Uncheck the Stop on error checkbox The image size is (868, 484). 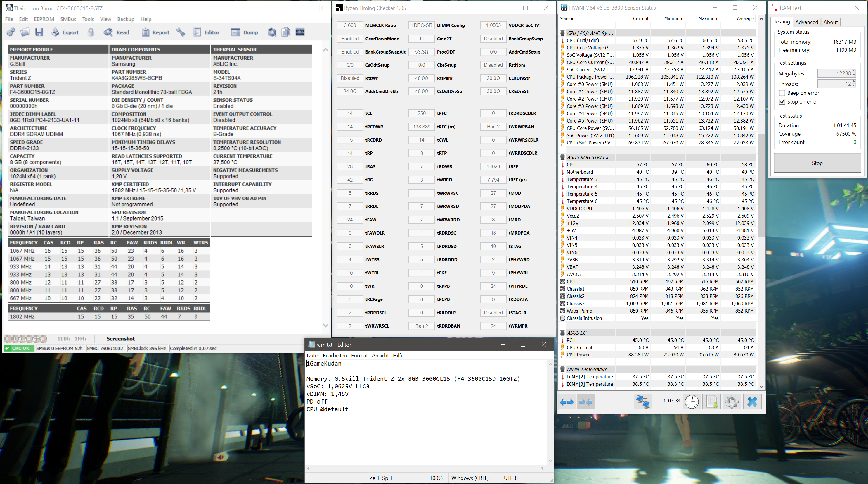point(782,102)
